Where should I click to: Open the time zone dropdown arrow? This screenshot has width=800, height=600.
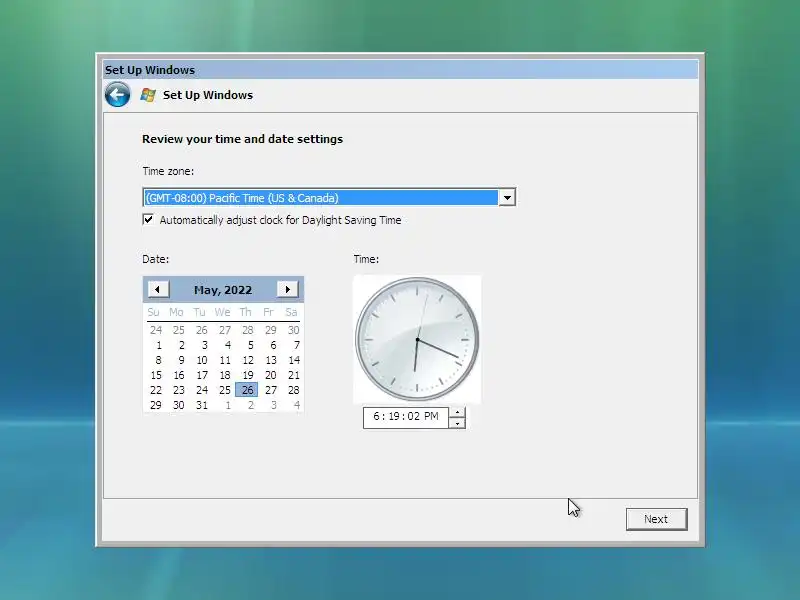point(507,197)
